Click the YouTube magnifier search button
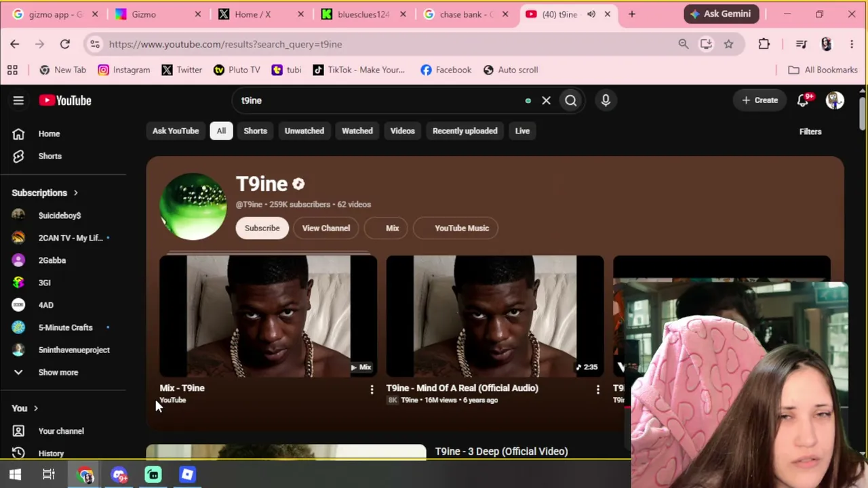The height and width of the screenshot is (488, 868). (x=571, y=100)
